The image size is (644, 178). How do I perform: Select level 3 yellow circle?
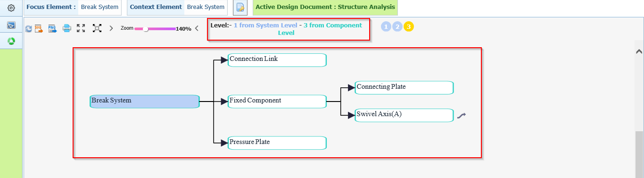coord(409,26)
